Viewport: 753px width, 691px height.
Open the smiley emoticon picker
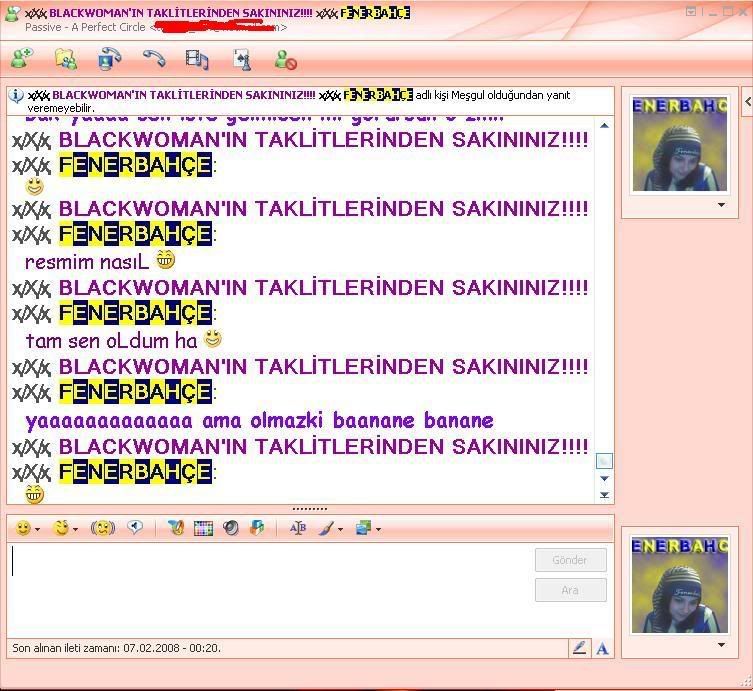23,529
